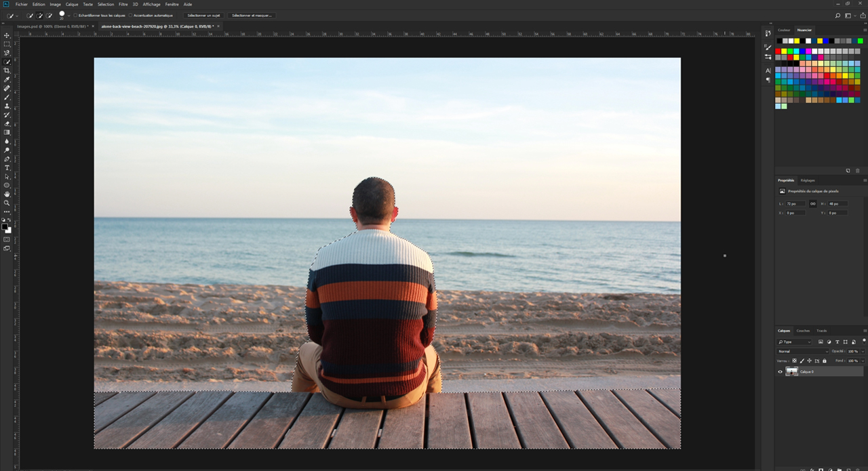This screenshot has width=868, height=471.
Task: Open the Edit Toolbar three-dots menu
Action: [x=7, y=211]
